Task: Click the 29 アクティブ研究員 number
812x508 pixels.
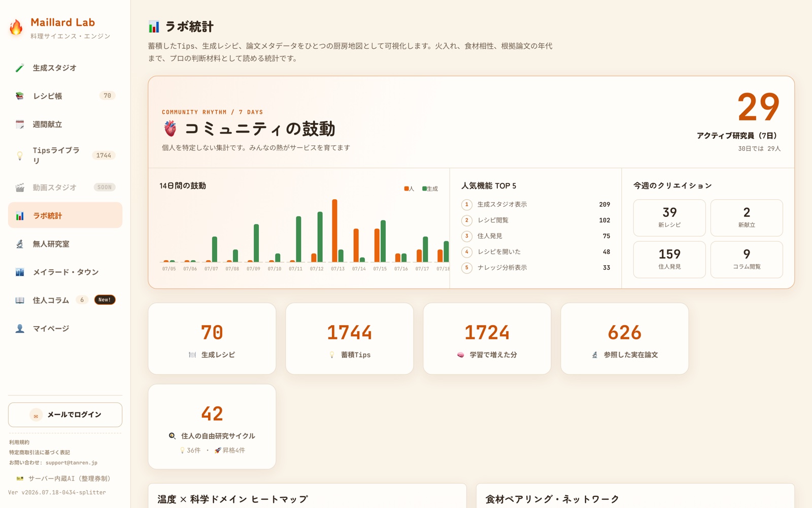Action: (x=759, y=107)
